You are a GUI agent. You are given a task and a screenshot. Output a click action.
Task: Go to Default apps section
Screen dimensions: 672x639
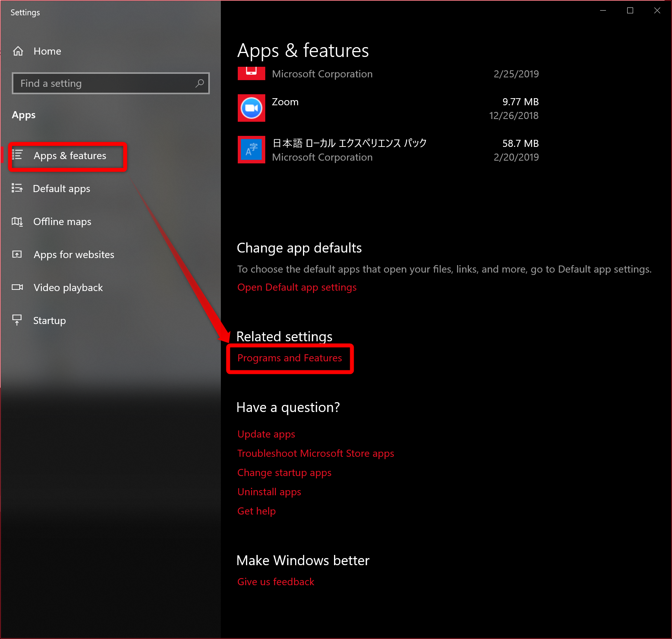pyautogui.click(x=62, y=189)
